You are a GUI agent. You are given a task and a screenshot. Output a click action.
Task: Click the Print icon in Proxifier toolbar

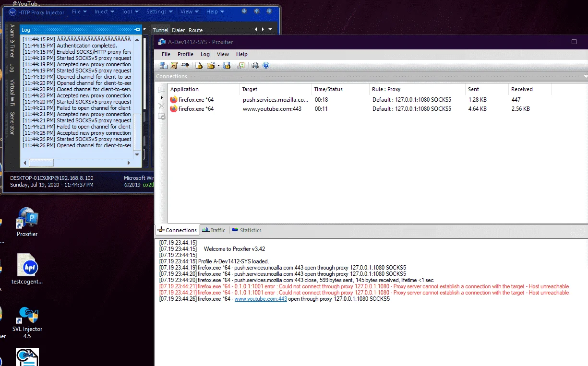(255, 65)
